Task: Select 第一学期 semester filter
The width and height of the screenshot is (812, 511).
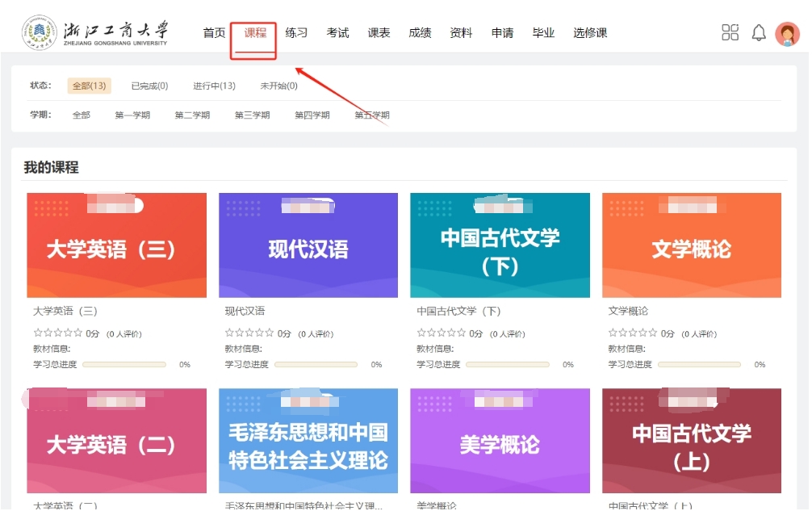Action: pos(132,115)
